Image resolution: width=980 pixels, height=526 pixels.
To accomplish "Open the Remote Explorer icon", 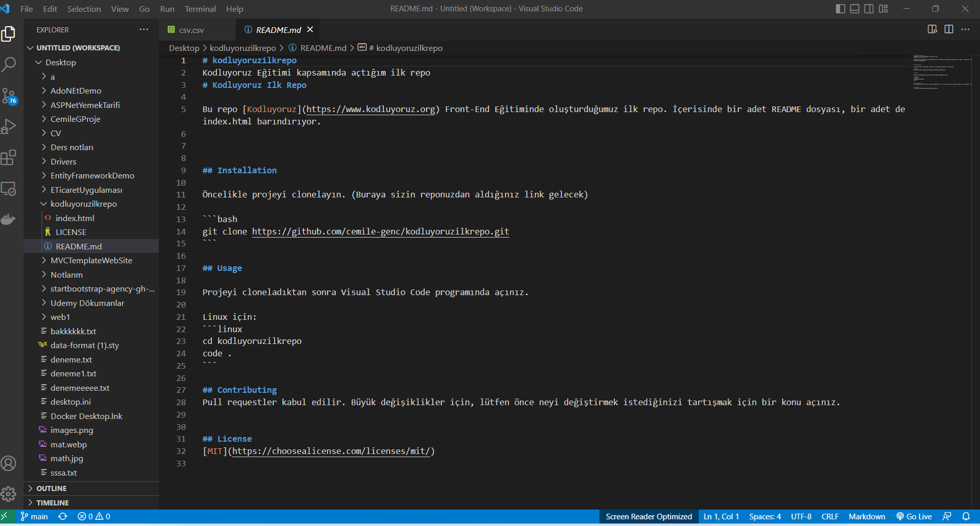I will click(x=9, y=188).
